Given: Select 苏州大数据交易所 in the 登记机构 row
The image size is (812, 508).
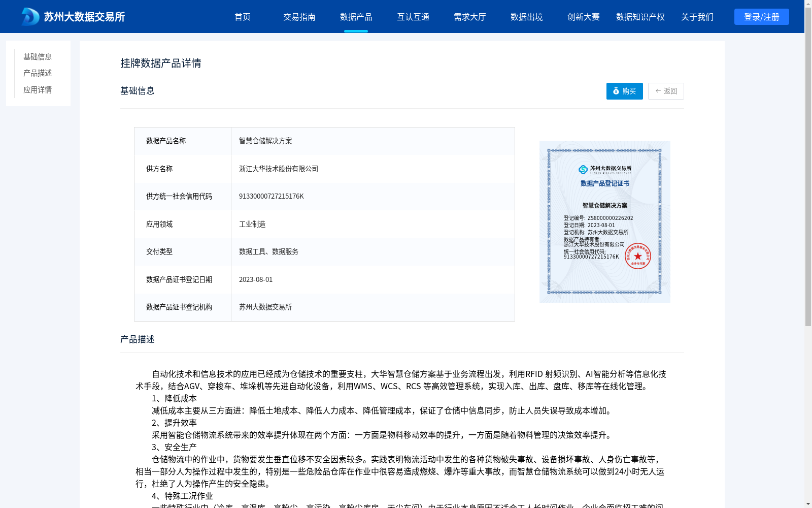Looking at the screenshot, I should (265, 307).
